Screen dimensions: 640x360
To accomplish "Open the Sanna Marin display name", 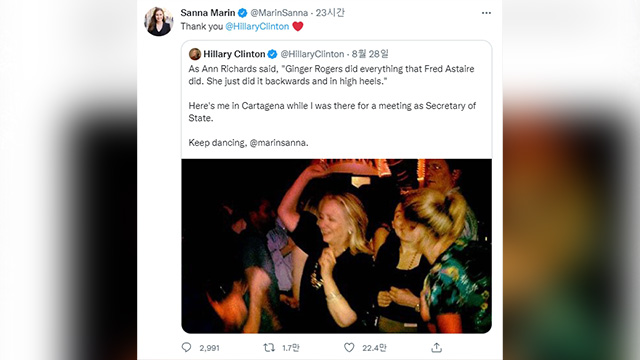I will pyautogui.click(x=208, y=13).
